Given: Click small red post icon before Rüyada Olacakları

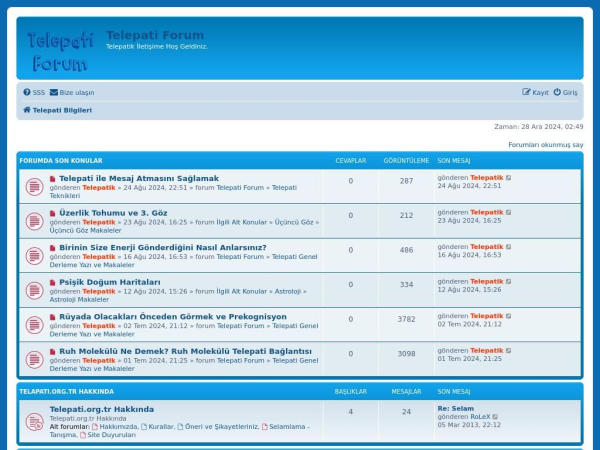Looking at the screenshot, I should point(52,317).
